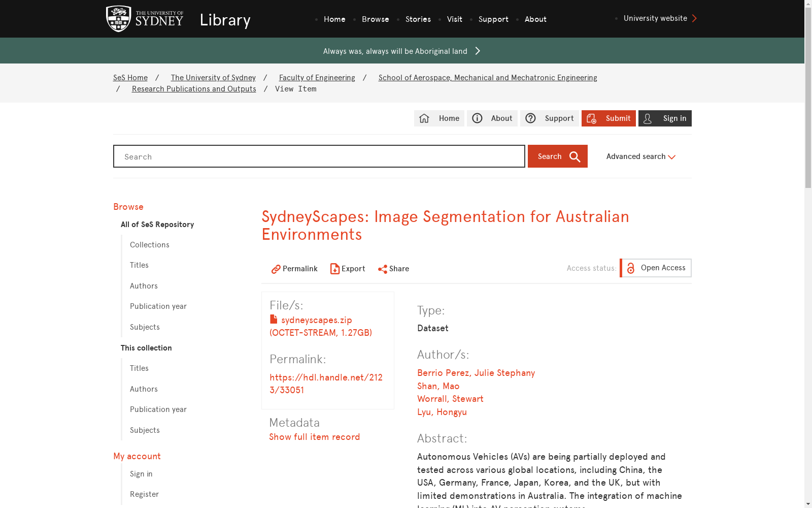Click the dark Sign in button

point(665,118)
